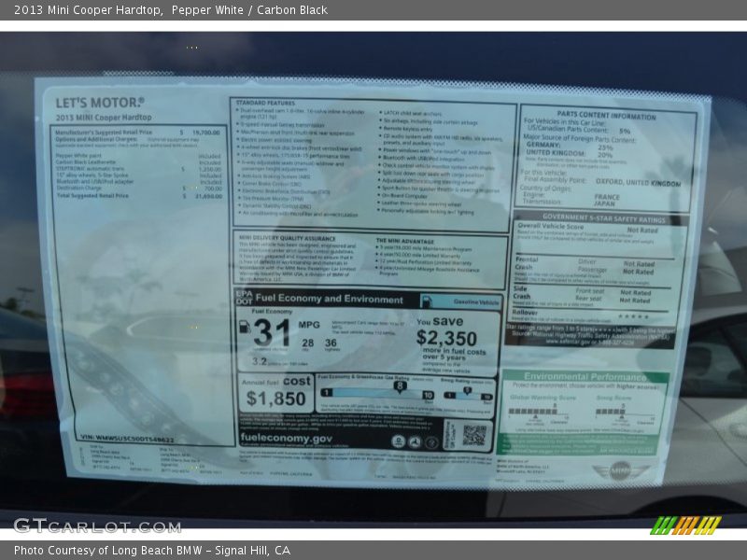
Task: Click the LET'S MOTOR heading
Action: 100,103
